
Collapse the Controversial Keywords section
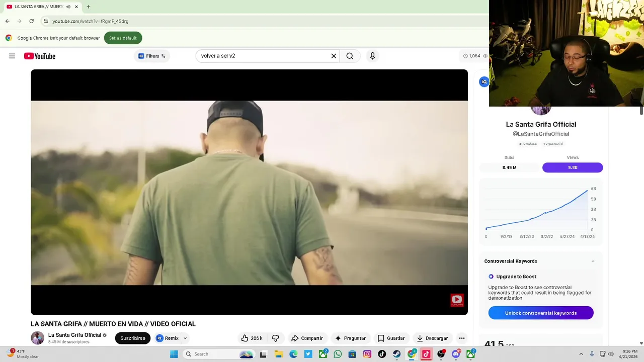pos(593,261)
